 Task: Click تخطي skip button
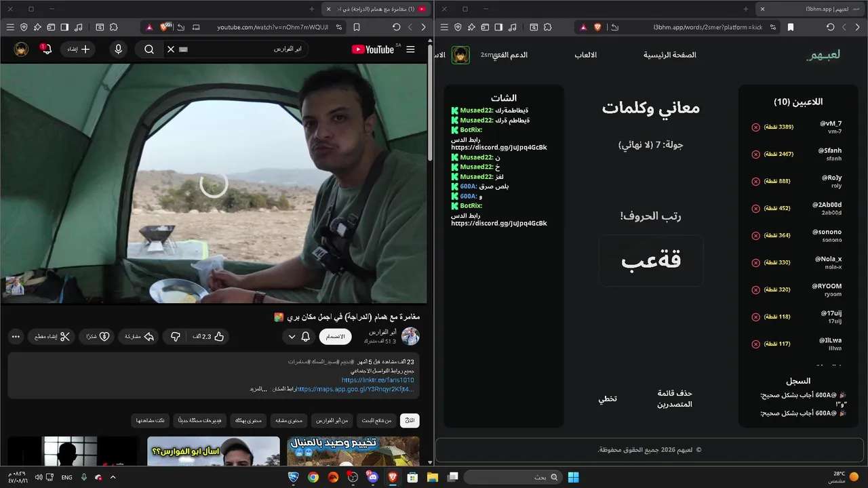tap(608, 399)
